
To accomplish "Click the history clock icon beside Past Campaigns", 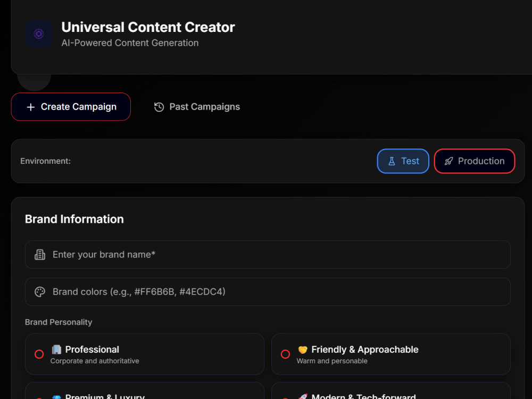I will pos(159,107).
